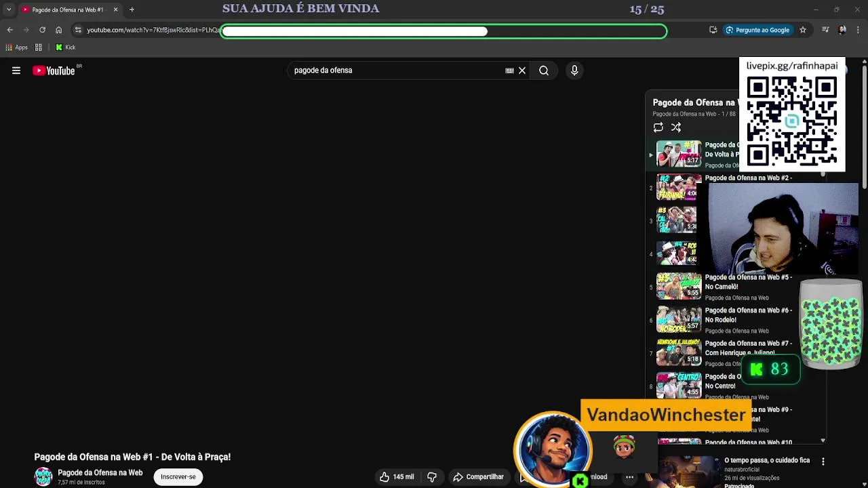Clear the search text with the X
The height and width of the screenshot is (488, 868).
(522, 70)
